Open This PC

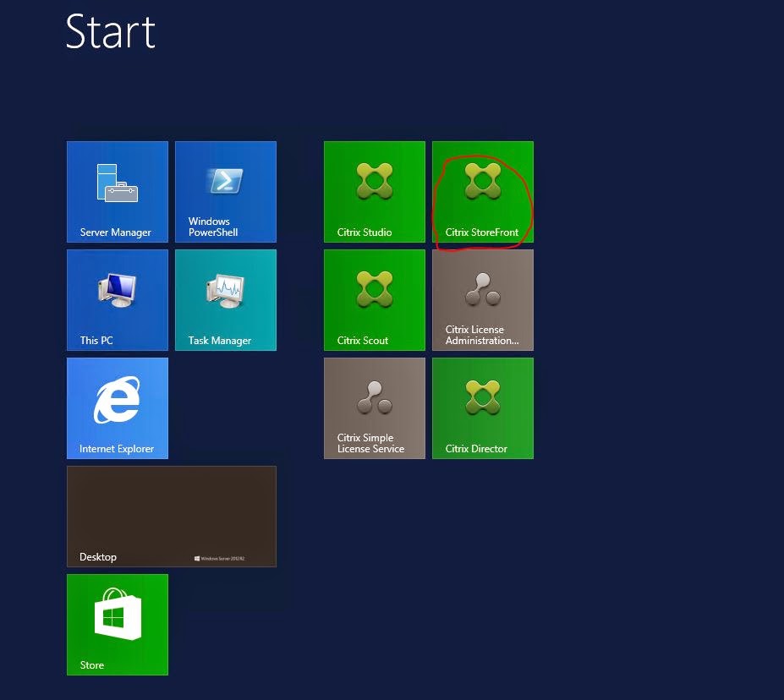click(117, 299)
